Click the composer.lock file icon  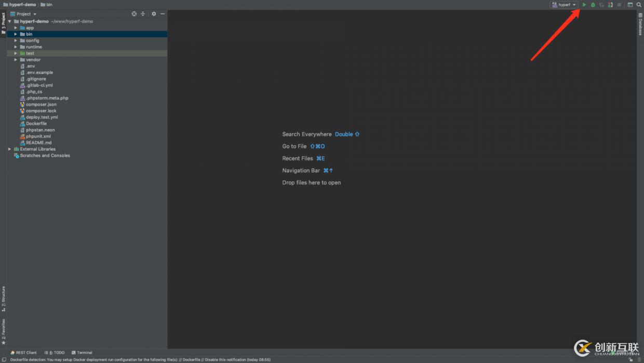[x=22, y=111]
